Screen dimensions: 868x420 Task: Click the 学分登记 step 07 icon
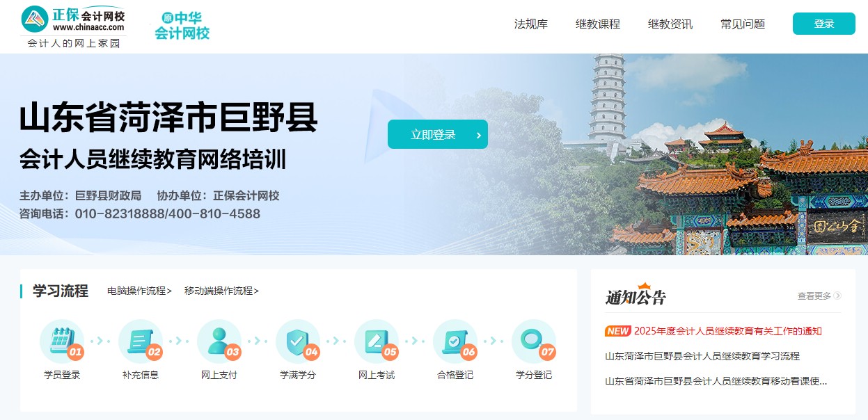tap(534, 341)
